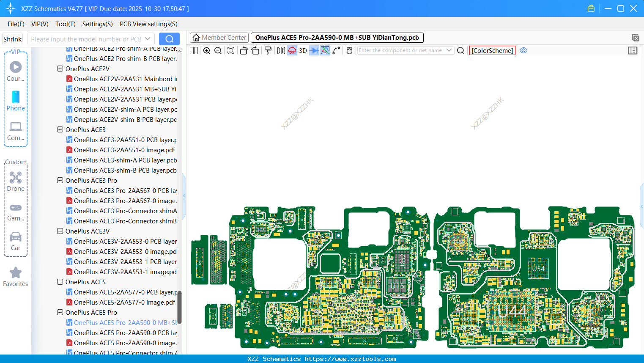Screen dimensions: 644x363
Task: Open the model number search dropdown arrow
Action: [148, 39]
